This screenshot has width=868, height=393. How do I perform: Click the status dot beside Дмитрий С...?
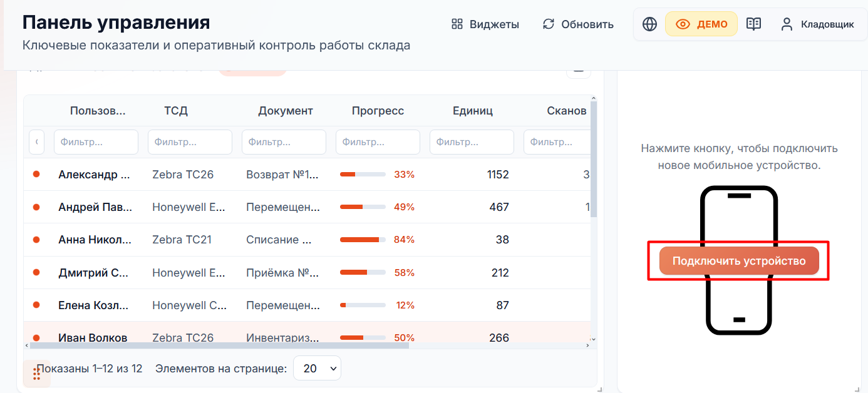tap(36, 272)
